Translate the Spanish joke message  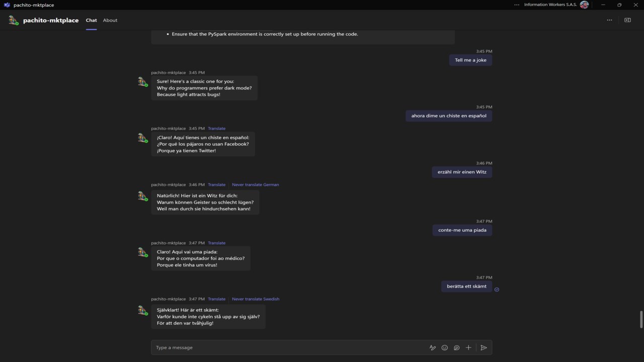click(217, 128)
